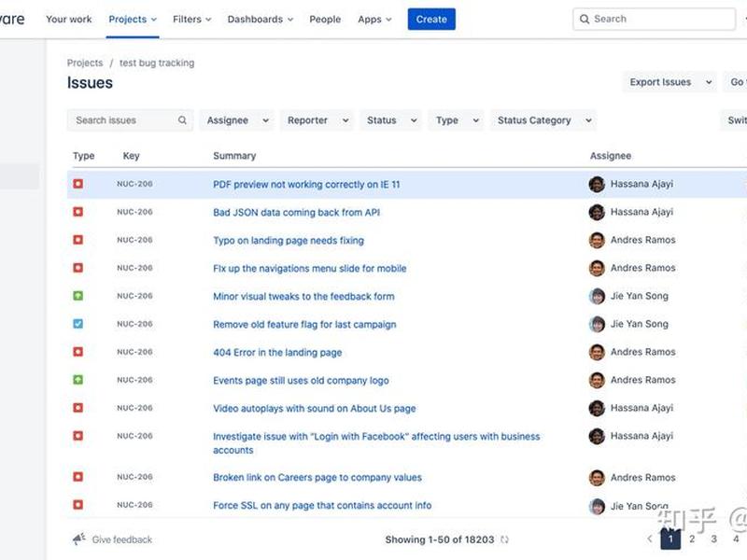Click the Projects breadcrumb link
The image size is (747, 560).
point(85,63)
